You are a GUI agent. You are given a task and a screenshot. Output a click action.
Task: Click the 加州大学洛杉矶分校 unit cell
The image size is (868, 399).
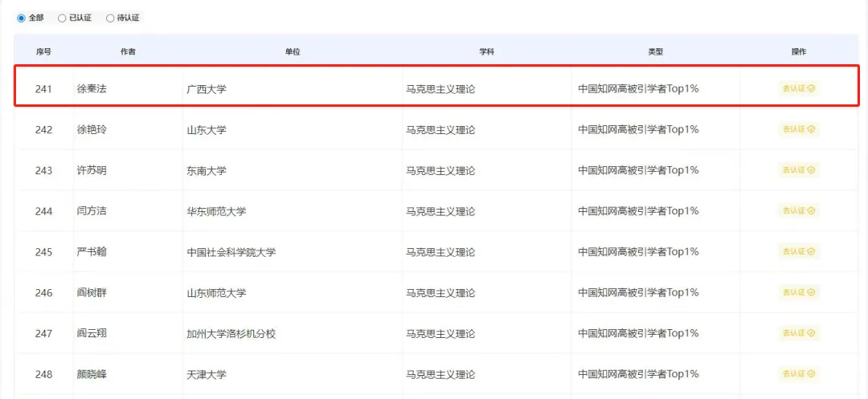pyautogui.click(x=231, y=333)
